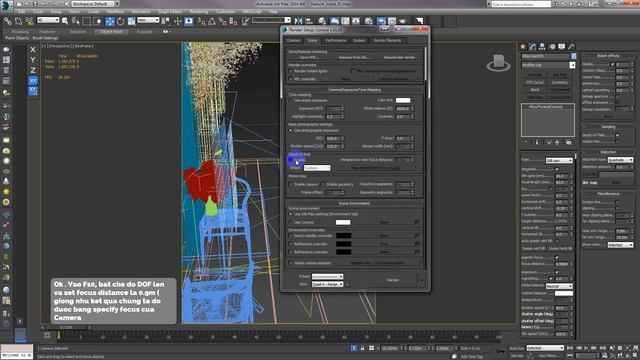
Task: Select Use photographic exposure radio button
Action: coord(291,131)
